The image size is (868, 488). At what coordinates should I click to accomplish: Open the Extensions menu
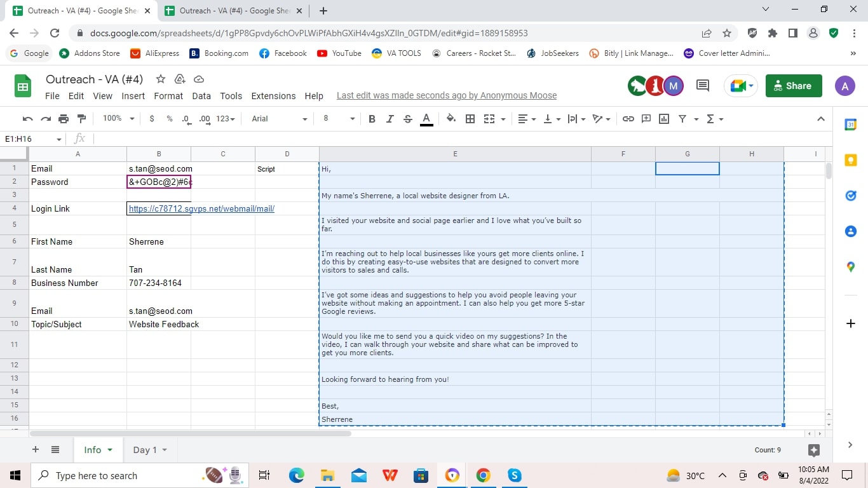pyautogui.click(x=273, y=96)
